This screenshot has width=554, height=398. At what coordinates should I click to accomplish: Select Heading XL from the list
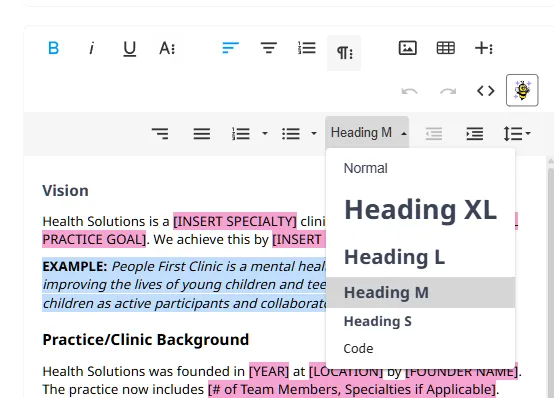(420, 210)
